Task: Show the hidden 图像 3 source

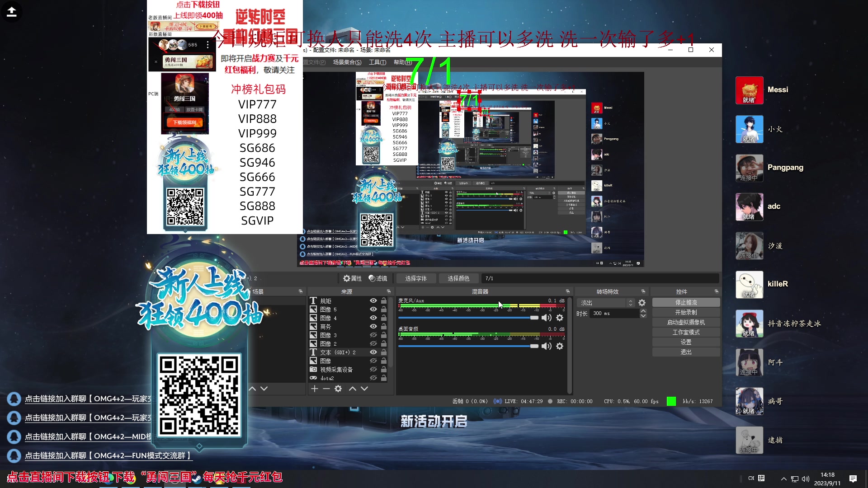Action: coord(373,335)
